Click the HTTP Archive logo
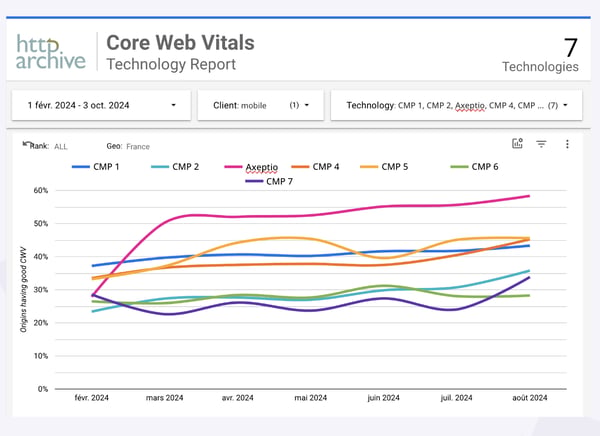The image size is (600, 436). click(x=51, y=52)
